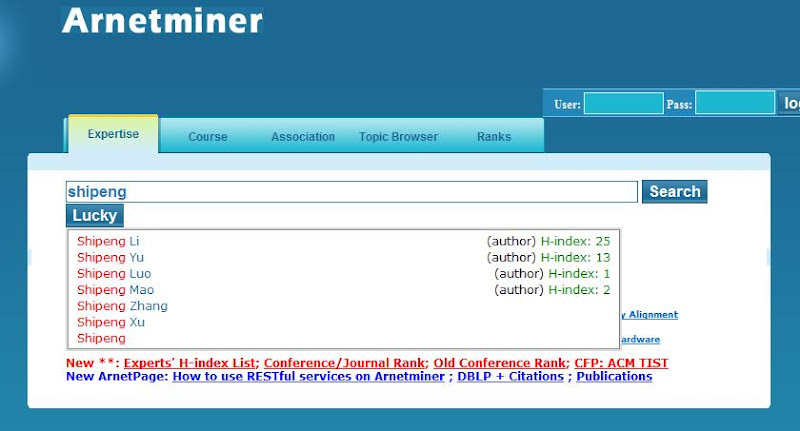Select Shipeng Yu suggestion

344,258
